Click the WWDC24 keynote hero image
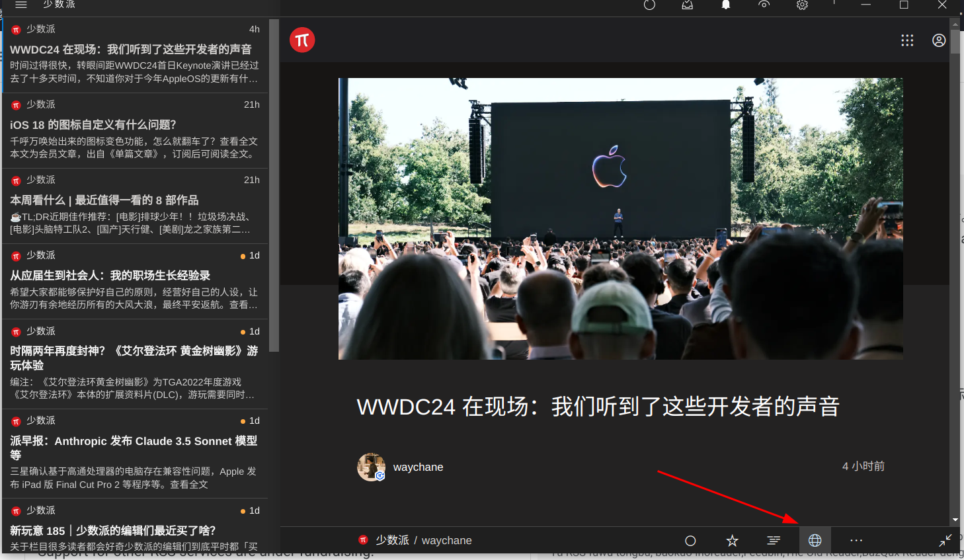Screen dimensions: 964x560 (620, 219)
